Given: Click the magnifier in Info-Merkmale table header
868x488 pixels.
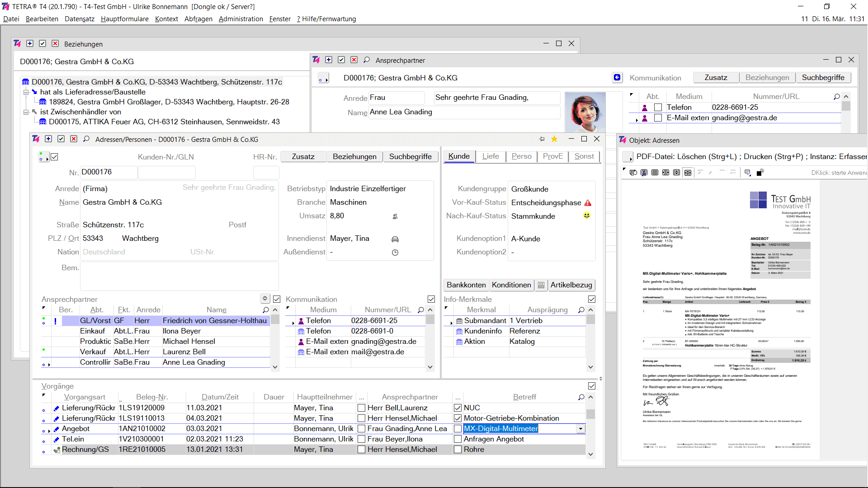Looking at the screenshot, I should (x=581, y=310).
